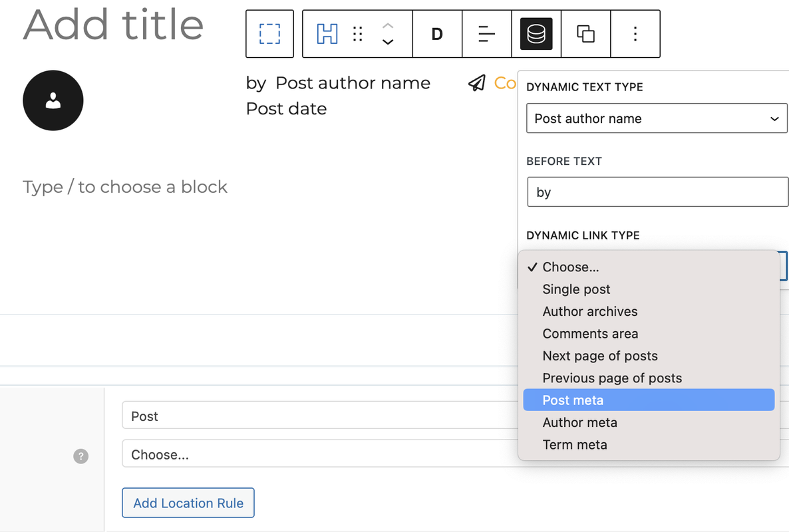This screenshot has width=789, height=532.
Task: Open the three-dot block options menu
Action: pos(635,34)
